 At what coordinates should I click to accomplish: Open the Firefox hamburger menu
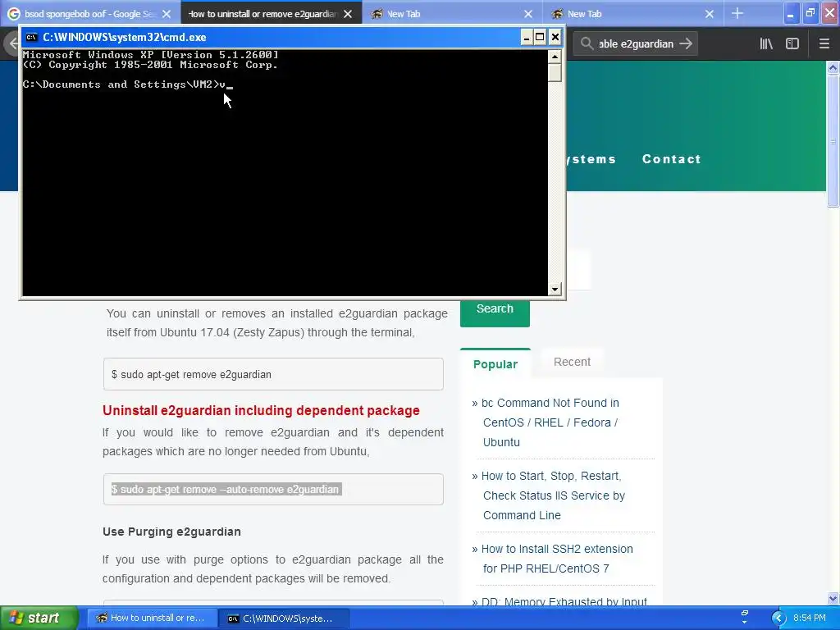click(824, 44)
